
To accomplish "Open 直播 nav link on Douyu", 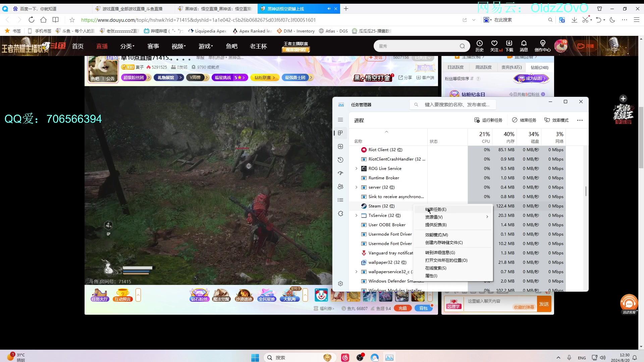I will (102, 46).
